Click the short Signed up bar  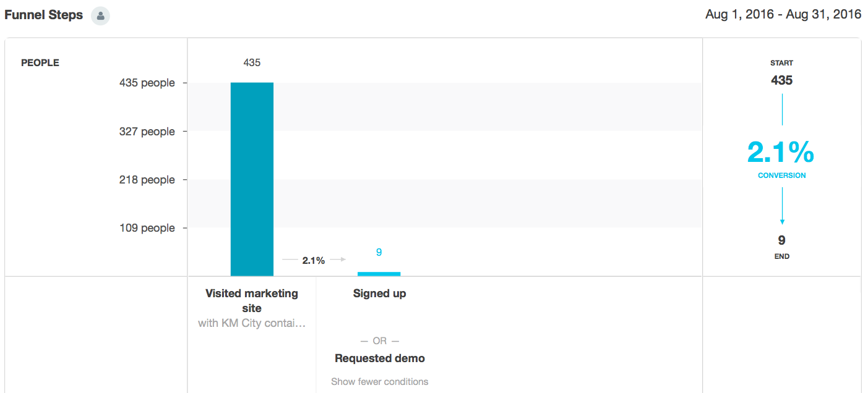[x=379, y=274]
